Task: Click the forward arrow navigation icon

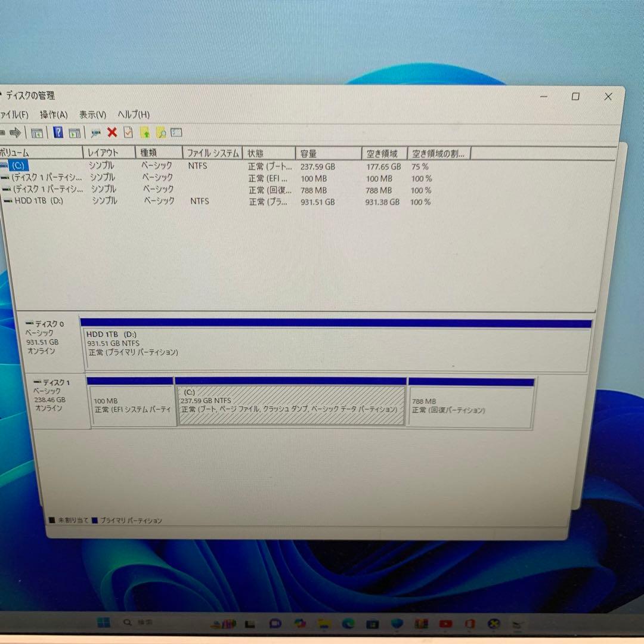Action: [x=17, y=132]
